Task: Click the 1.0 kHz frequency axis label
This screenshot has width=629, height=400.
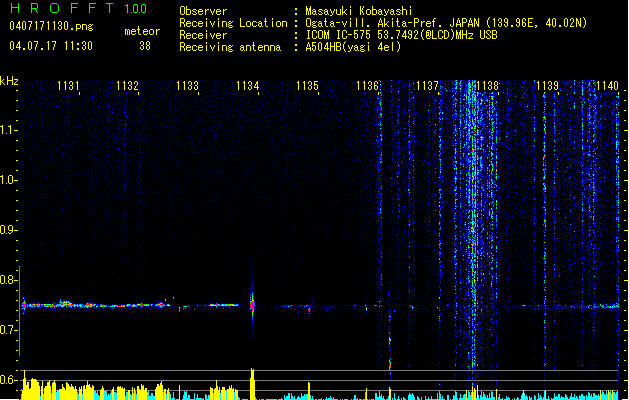Action: click(x=8, y=180)
